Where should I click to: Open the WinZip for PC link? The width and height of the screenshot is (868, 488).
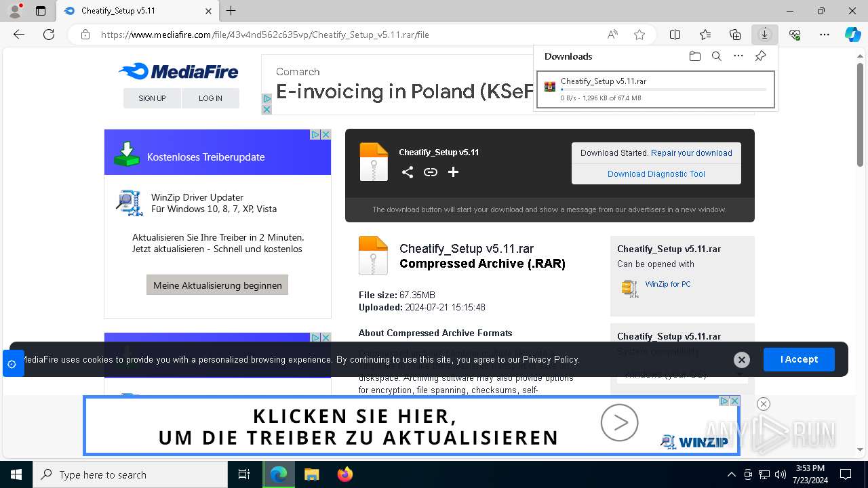(x=668, y=284)
